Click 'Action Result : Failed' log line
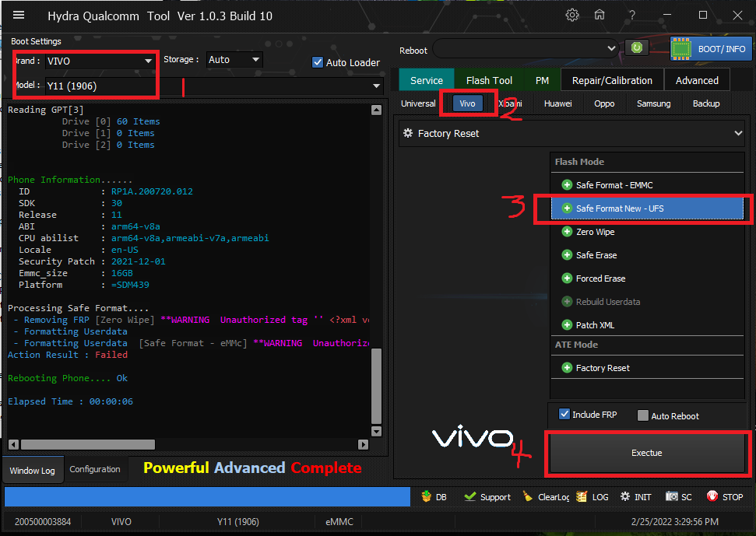 point(68,355)
